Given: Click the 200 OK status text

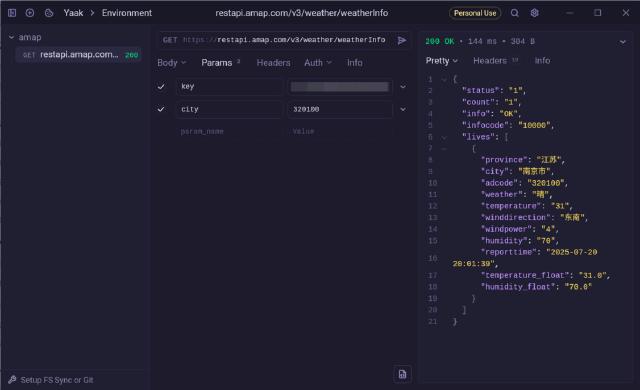Looking at the screenshot, I should coord(440,41).
